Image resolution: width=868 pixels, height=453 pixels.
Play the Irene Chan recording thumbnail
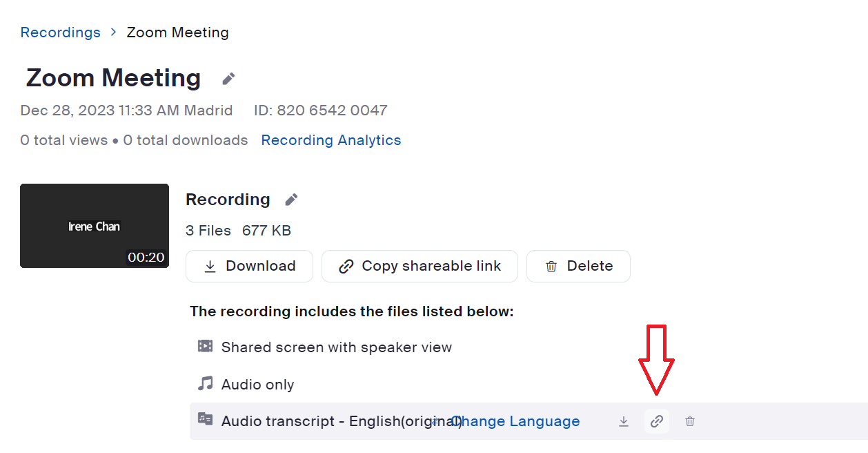95,226
